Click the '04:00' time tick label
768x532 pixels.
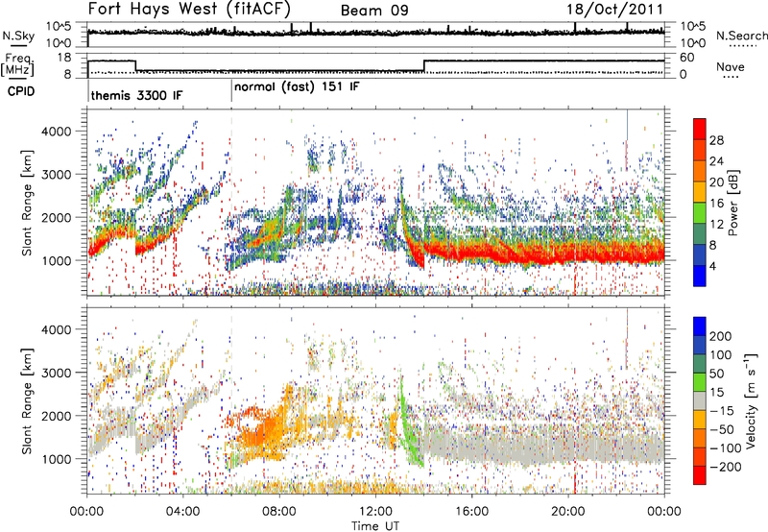coord(182,512)
